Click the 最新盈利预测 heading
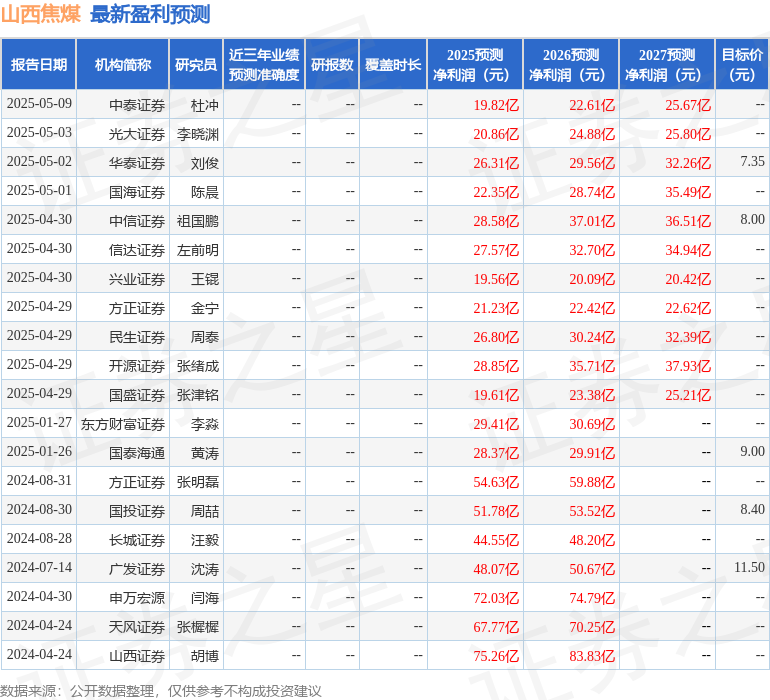 point(150,14)
